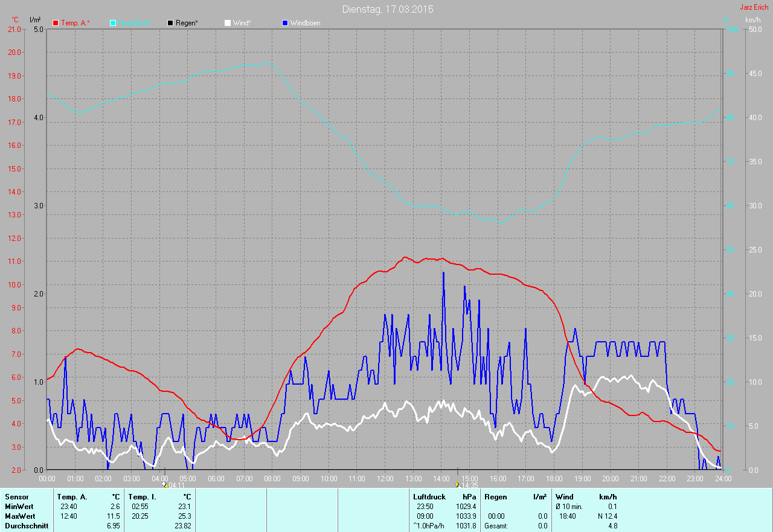Click the black Regen legend swatch
773x532 pixels.
click(x=170, y=23)
